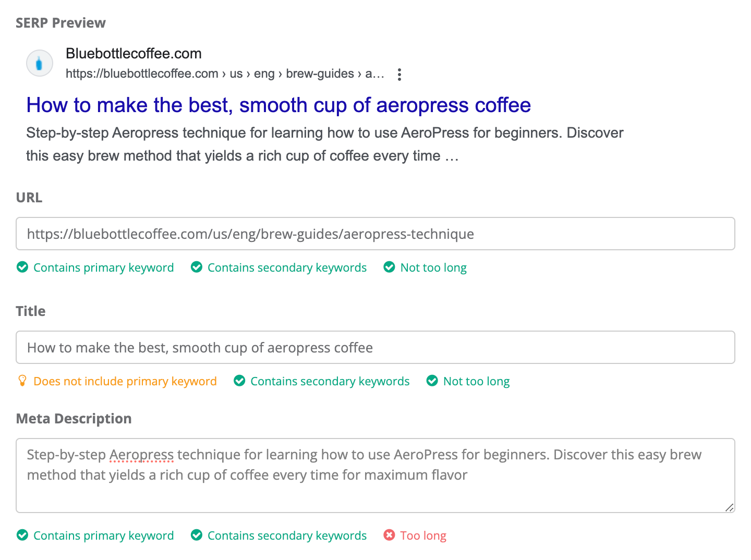Click 'Contains primary keyword' under Meta Description

[x=104, y=535]
